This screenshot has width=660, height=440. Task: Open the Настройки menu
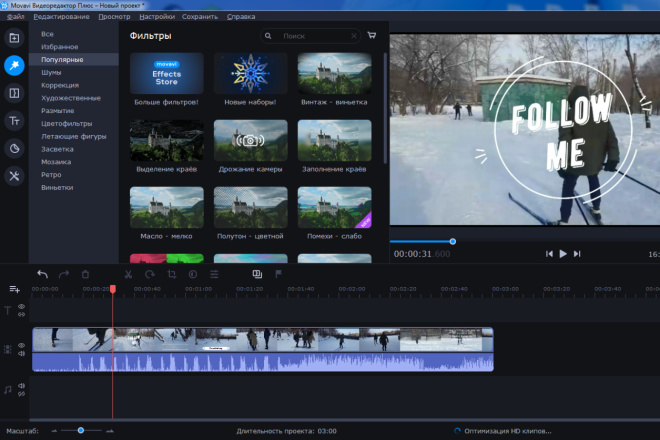coord(157,16)
